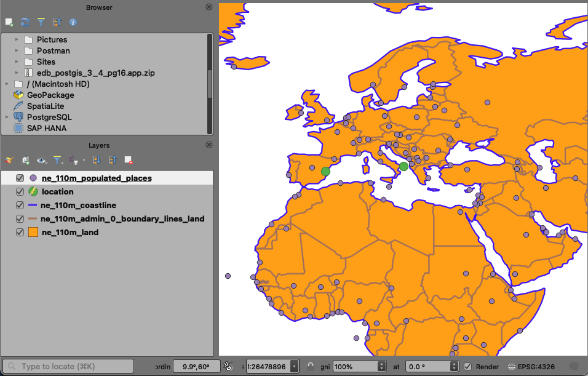Select the ne_110m_admin_0_boundary_lines_land layer name
The width and height of the screenshot is (588, 376).
click(122, 218)
